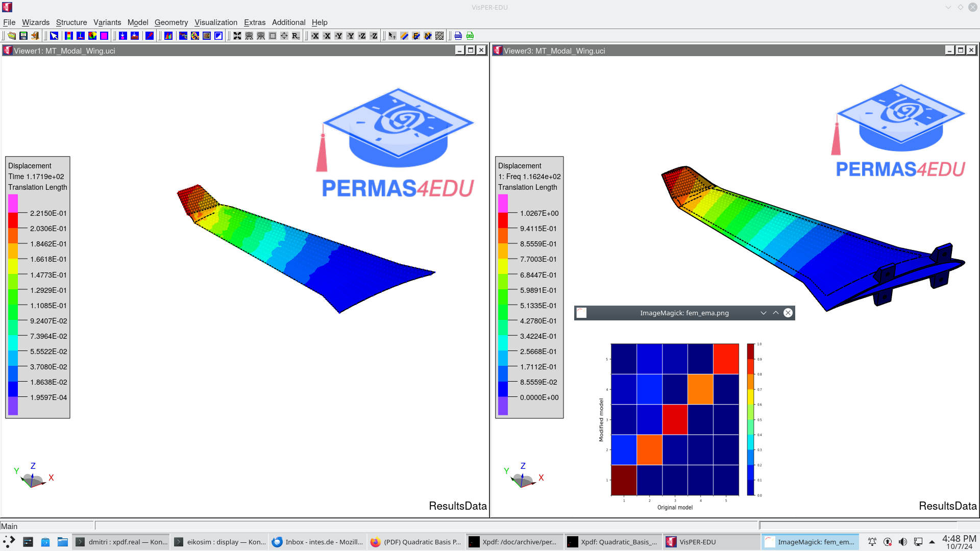Image resolution: width=980 pixels, height=551 pixels.
Task: Click the save floppy disk icon
Action: click(x=23, y=36)
